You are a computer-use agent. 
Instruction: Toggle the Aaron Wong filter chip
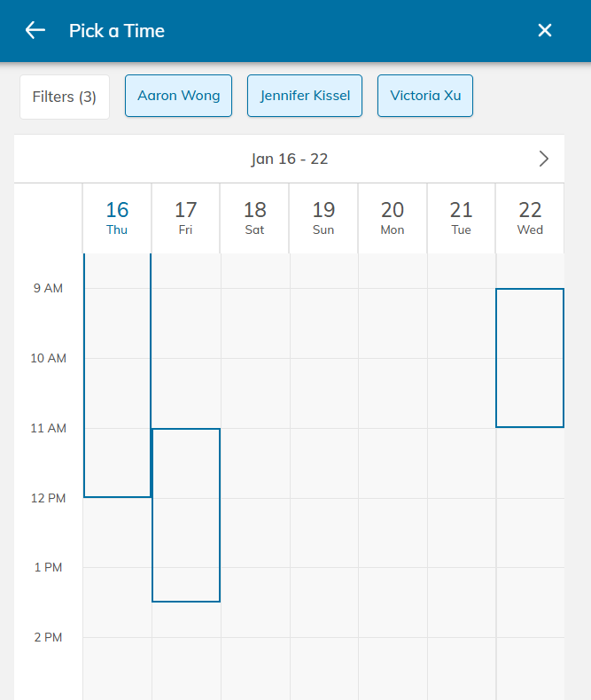click(x=178, y=96)
